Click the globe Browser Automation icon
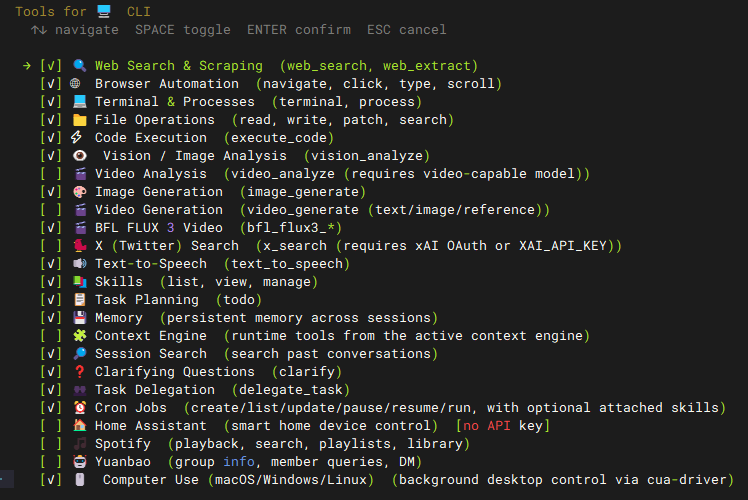 pos(75,83)
